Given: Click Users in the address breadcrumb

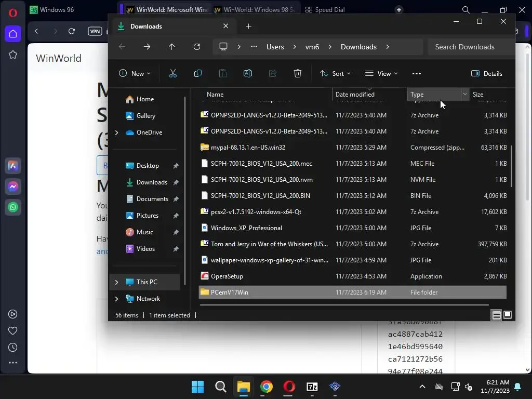Looking at the screenshot, I should pyautogui.click(x=275, y=47).
